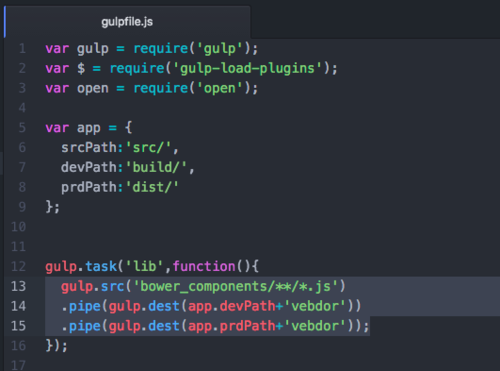Click the function keyword on line 12

pyautogui.click(x=204, y=266)
